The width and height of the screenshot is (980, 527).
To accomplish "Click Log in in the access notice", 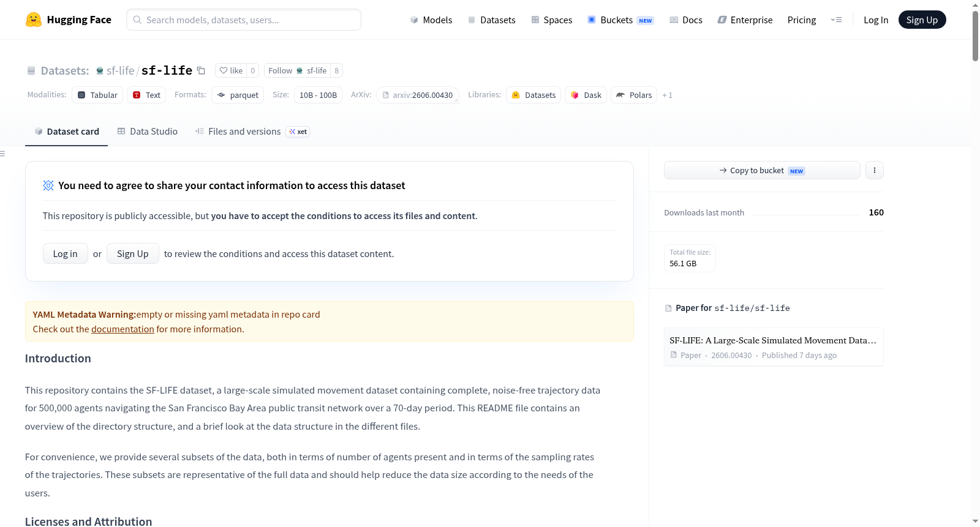I will click(x=65, y=253).
